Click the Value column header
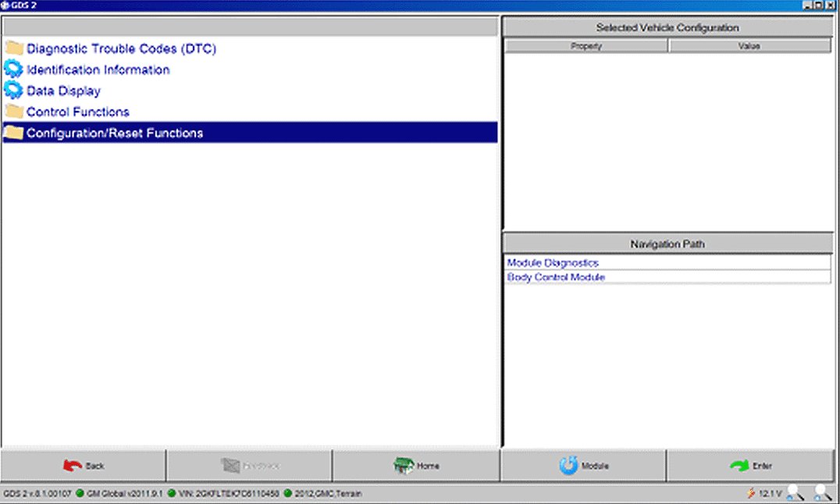The height and width of the screenshot is (504, 840). (x=749, y=46)
